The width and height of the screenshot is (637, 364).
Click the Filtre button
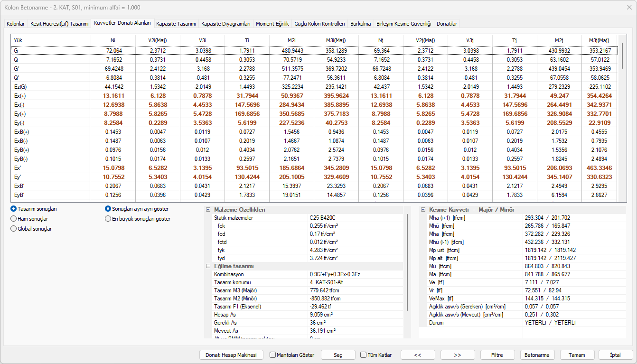tap(497, 355)
